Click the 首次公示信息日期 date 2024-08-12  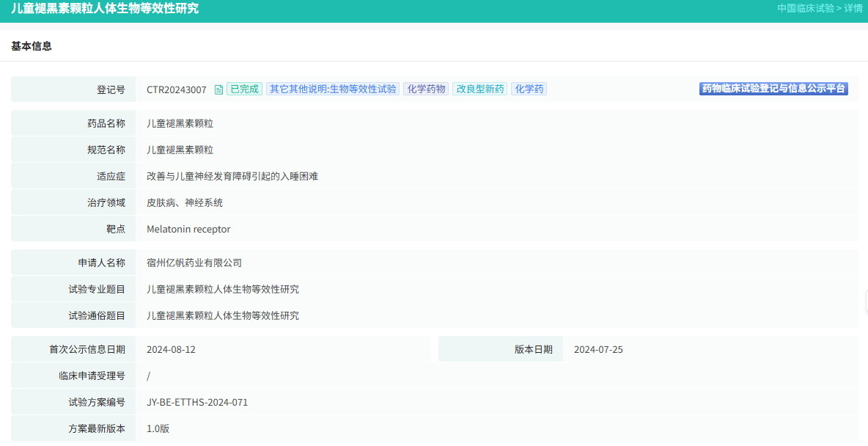tap(170, 348)
